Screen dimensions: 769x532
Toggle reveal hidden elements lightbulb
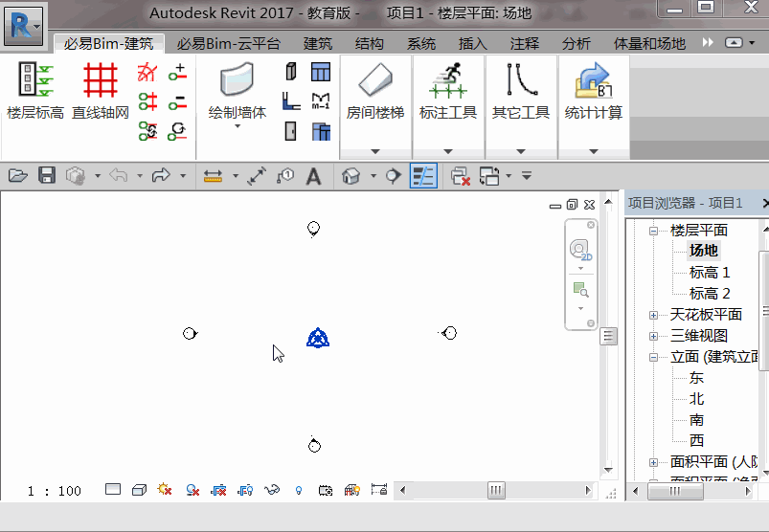(x=299, y=490)
